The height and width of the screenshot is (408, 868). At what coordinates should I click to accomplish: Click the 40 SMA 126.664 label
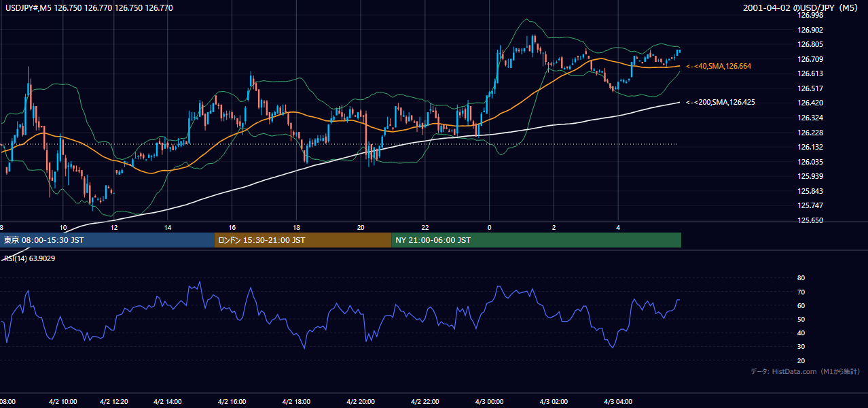(x=718, y=66)
